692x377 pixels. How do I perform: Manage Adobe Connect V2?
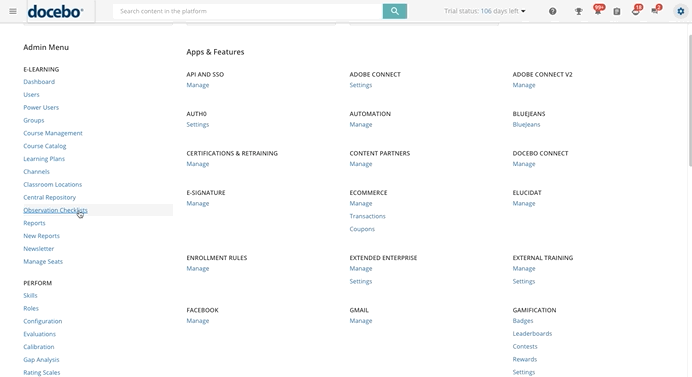(524, 85)
